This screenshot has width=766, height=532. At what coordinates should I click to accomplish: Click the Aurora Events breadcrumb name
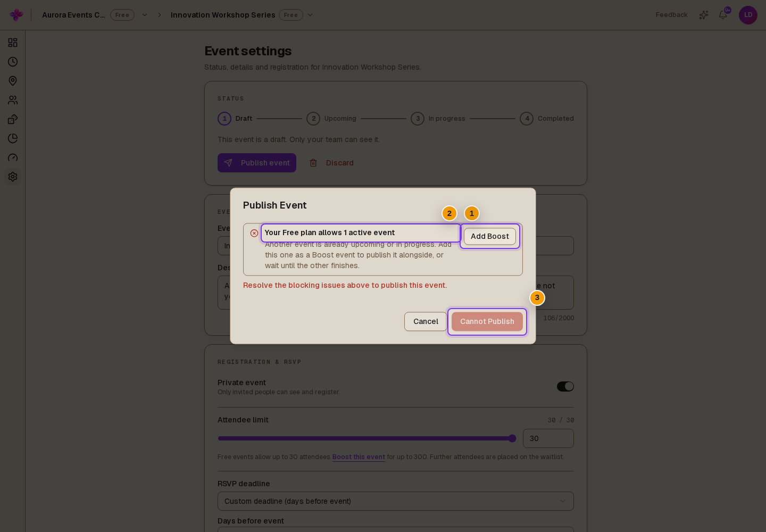[73, 15]
